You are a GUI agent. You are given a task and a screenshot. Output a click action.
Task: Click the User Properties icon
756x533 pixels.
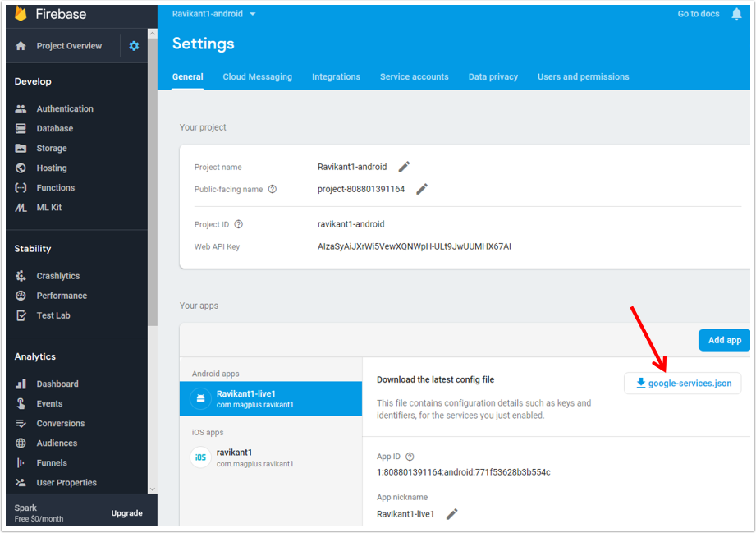pos(21,483)
